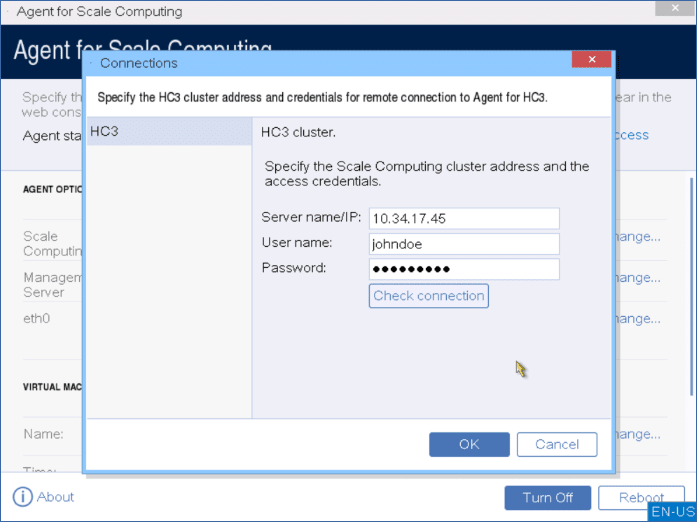Image resolution: width=697 pixels, height=522 pixels.
Task: Open the EN-US language indicator
Action: pos(673,512)
